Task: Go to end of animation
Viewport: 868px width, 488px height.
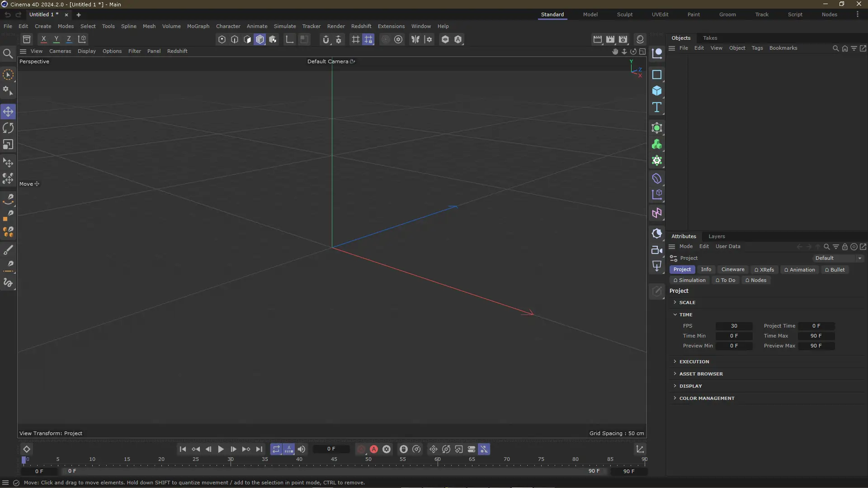Action: coord(259,449)
